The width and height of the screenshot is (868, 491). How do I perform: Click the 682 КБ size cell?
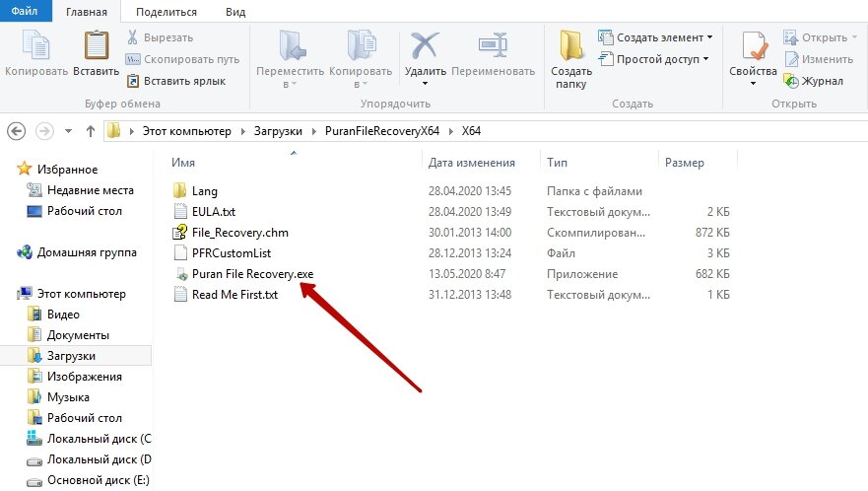click(x=712, y=274)
